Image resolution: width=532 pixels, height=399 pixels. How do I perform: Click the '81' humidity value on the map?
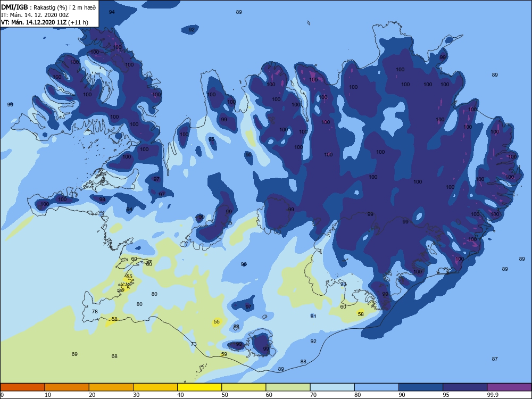pos(313,316)
